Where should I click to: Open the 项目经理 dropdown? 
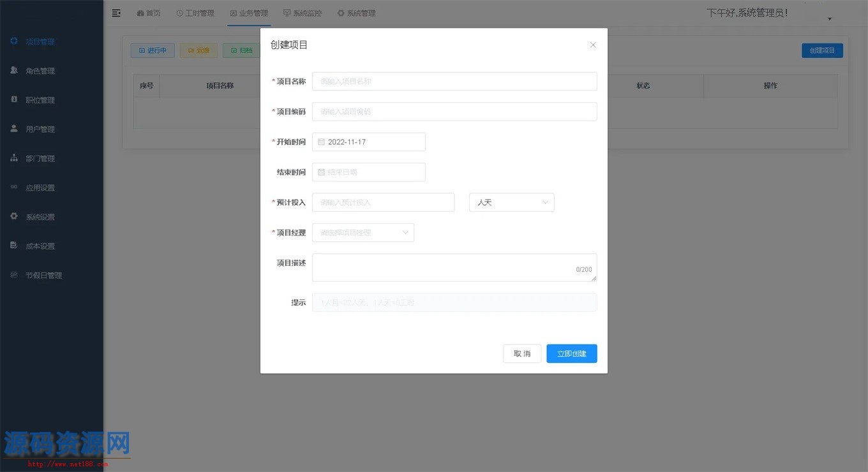[363, 233]
